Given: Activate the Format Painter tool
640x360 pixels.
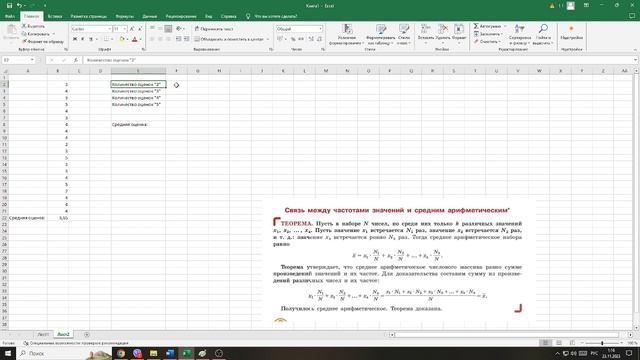Looking at the screenshot, I should 43,41.
